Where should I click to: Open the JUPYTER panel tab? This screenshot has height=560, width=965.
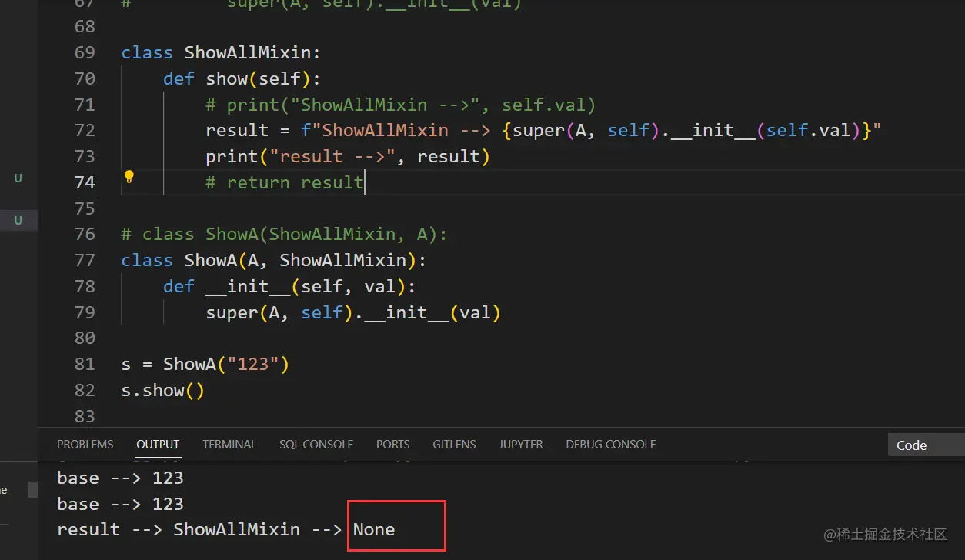[x=521, y=445]
